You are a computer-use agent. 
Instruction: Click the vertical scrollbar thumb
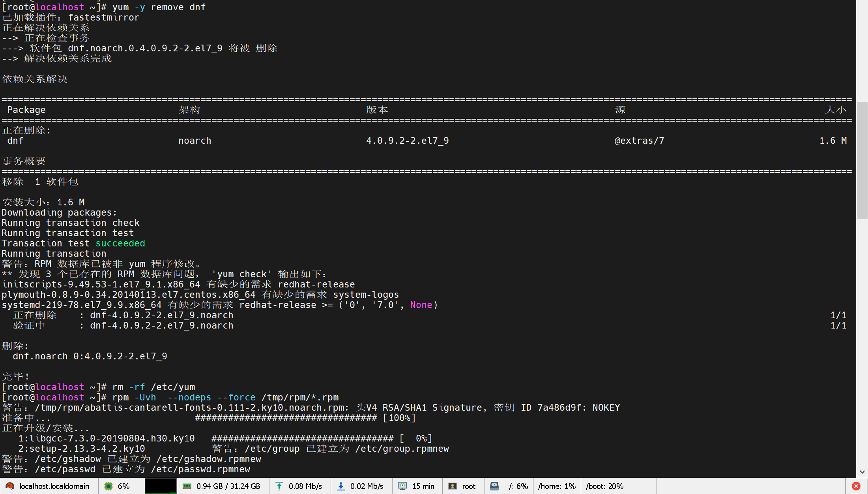click(x=862, y=160)
